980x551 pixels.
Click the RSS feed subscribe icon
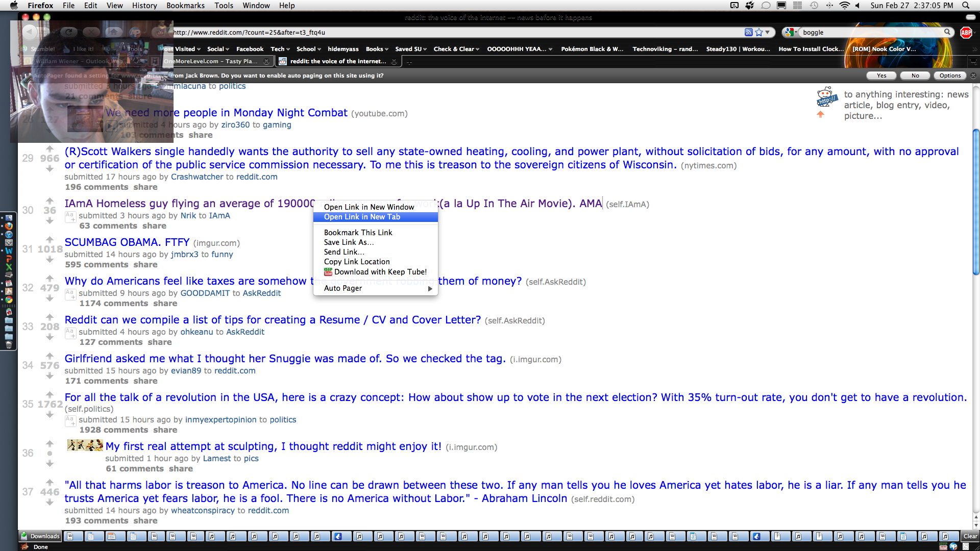(748, 32)
